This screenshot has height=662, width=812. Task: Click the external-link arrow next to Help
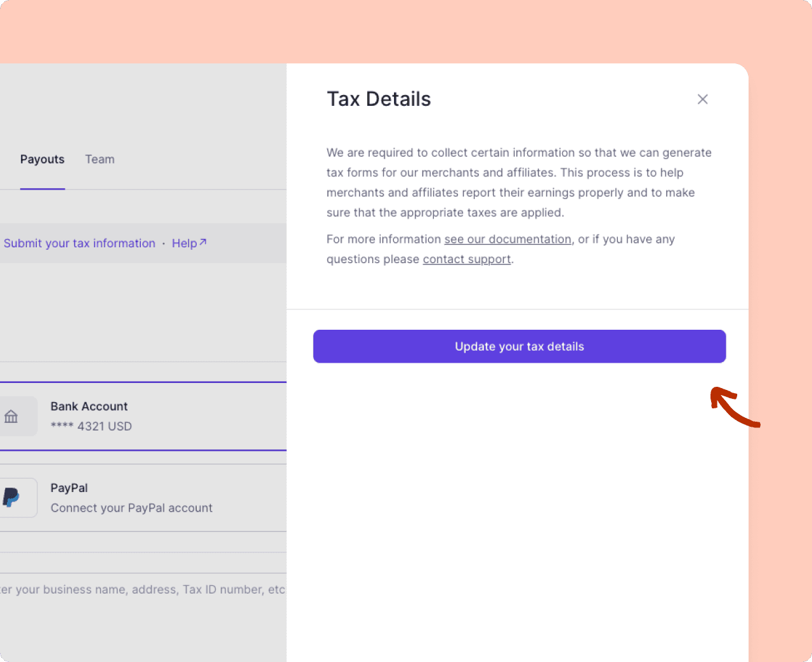[202, 242]
